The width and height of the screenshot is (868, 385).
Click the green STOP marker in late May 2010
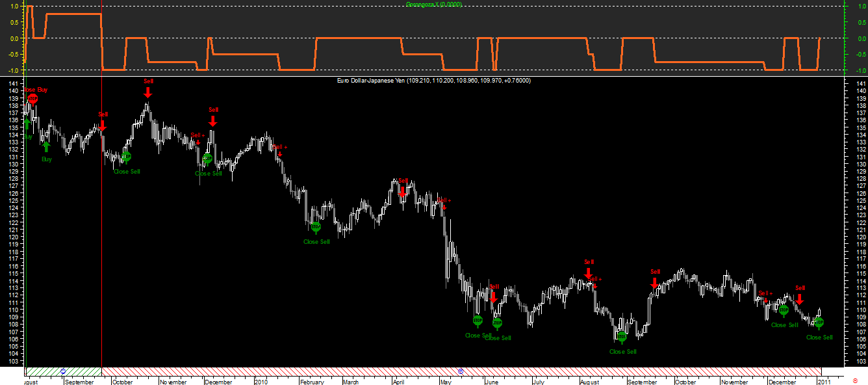478,321
